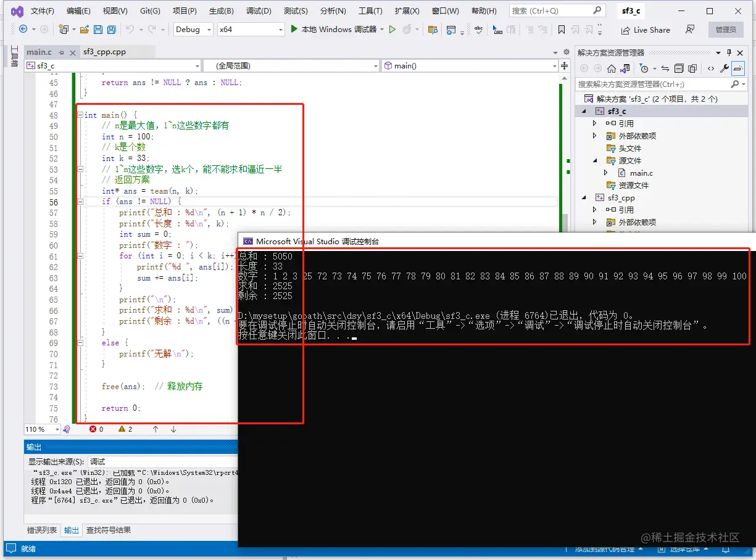Open the 调试(D) menu
756x560 pixels.
point(259,11)
